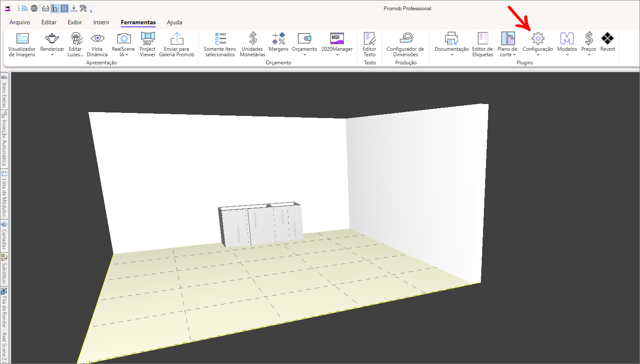Switch to the Camadas sidebar tab
This screenshot has height=364, width=640.
pos(4,237)
